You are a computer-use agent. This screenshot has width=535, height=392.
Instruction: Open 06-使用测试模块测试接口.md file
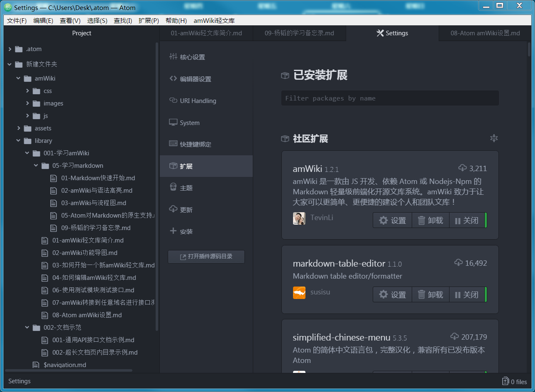coord(93,290)
